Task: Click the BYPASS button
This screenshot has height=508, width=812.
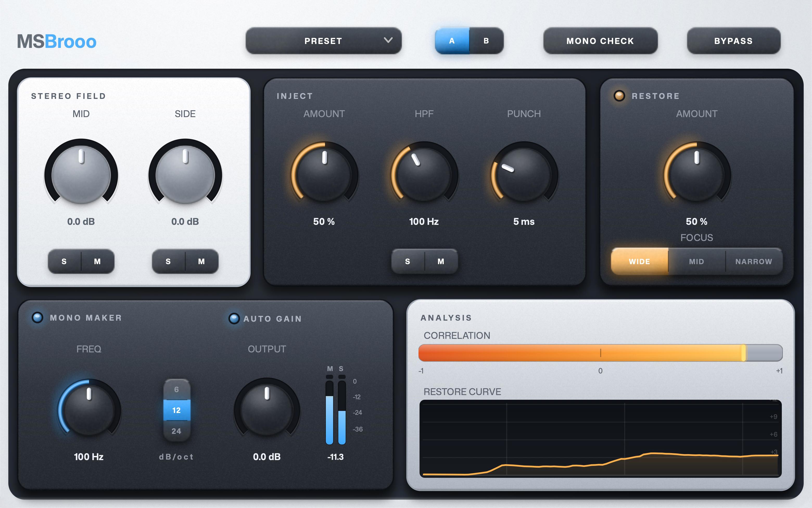Action: click(733, 41)
